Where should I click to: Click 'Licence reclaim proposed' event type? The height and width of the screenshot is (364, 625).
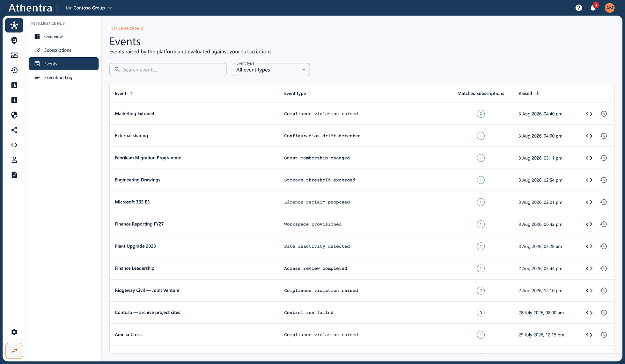click(317, 202)
